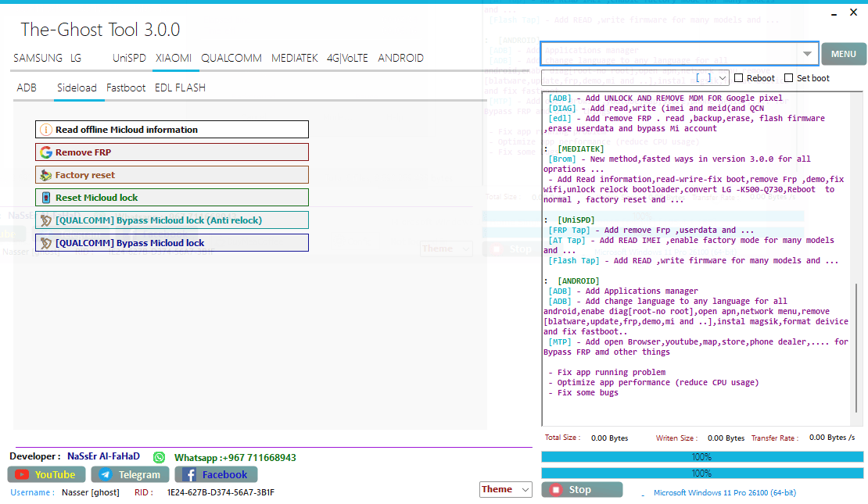Screen dimensions: 868x504
Task: Click the phone icon on Reset Micloud lock
Action: point(46,198)
